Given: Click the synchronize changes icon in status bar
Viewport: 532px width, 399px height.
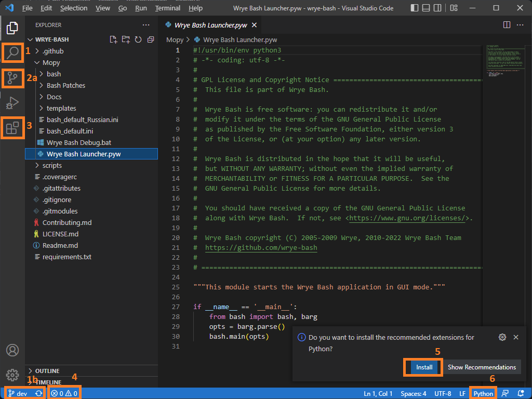Looking at the screenshot, I should click(x=38, y=393).
